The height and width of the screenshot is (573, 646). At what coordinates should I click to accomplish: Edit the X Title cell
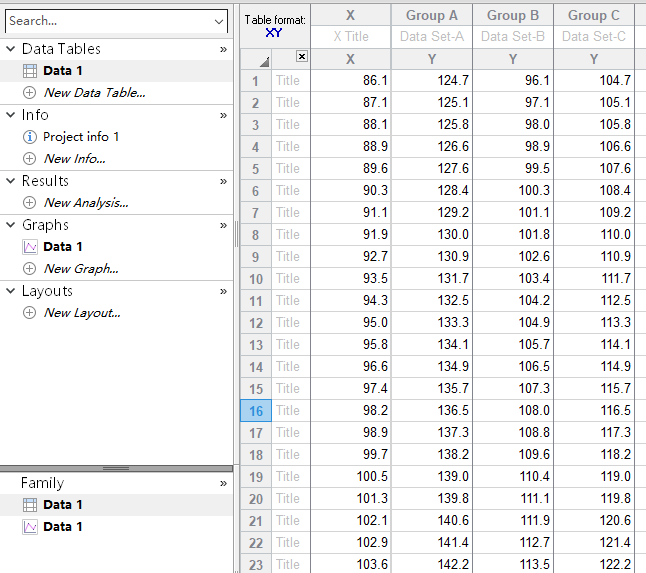coord(350,37)
